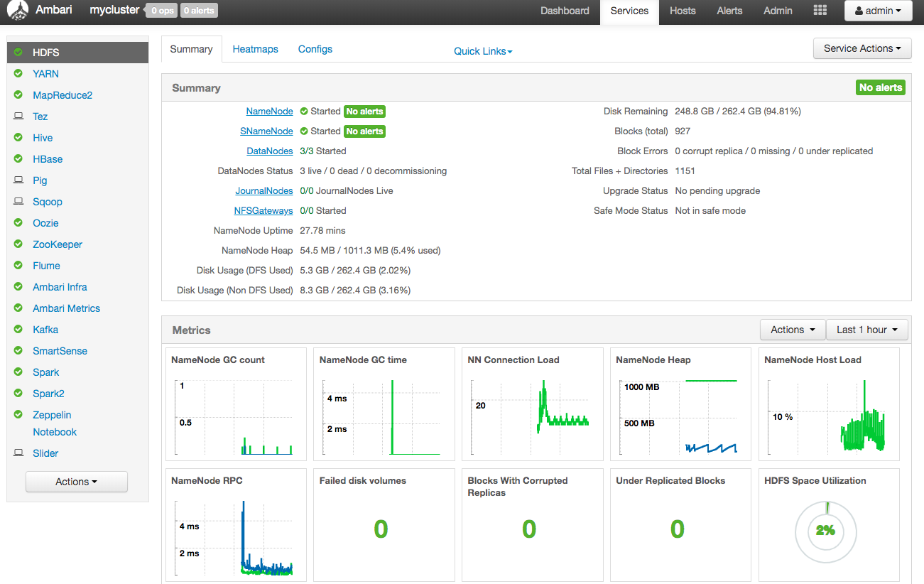Click No alerts badge next to SNameNode
Screen dimensions: 924x584
(x=364, y=131)
